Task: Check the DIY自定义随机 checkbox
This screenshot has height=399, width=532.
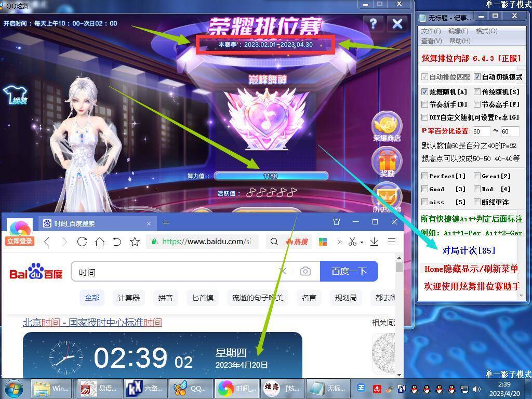Action: 424,117
